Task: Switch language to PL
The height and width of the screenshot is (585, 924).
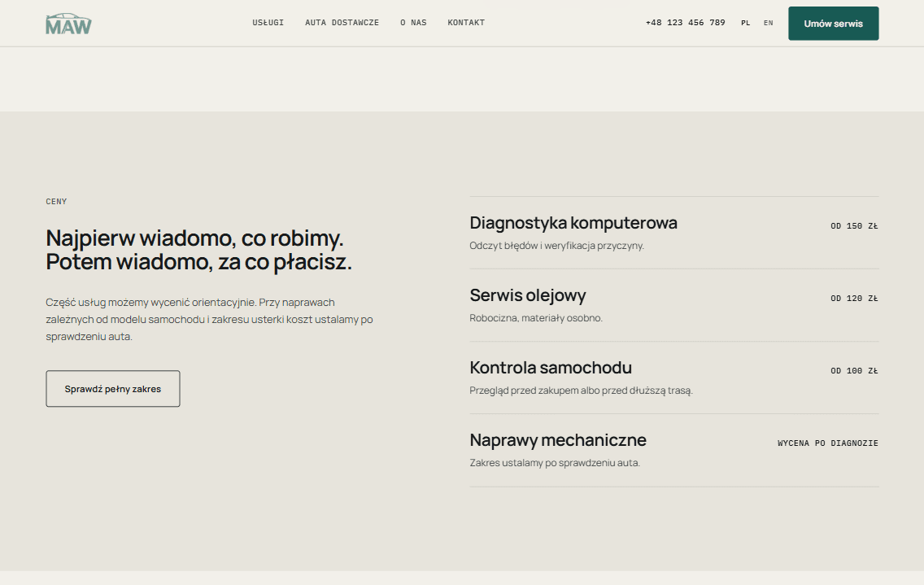Action: point(745,23)
